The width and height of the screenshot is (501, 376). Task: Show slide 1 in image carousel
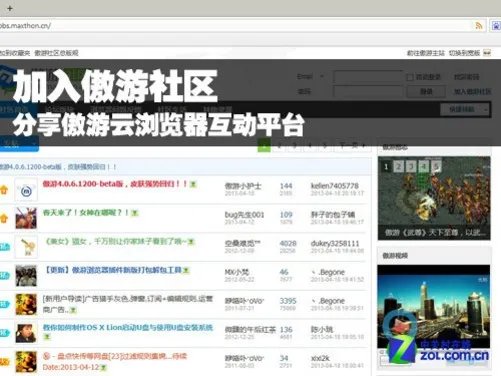(x=386, y=166)
